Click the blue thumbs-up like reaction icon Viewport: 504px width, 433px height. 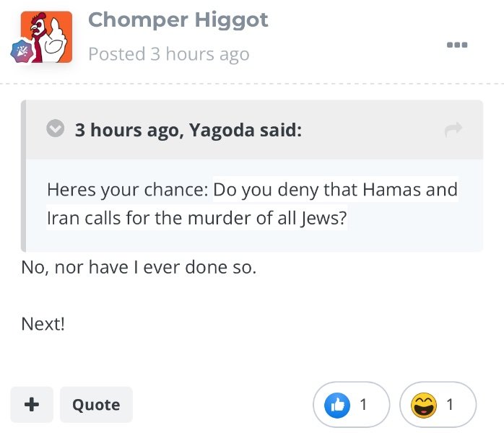[337, 405]
